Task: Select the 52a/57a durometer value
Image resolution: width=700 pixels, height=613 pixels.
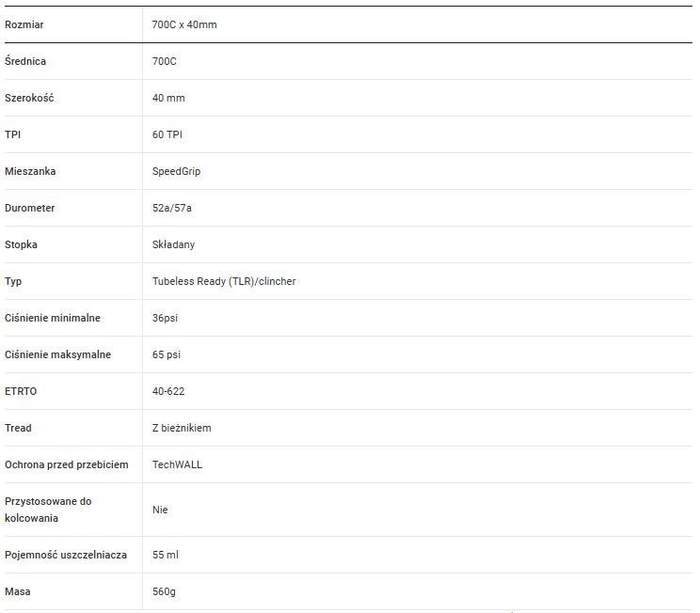Action: pyautogui.click(x=172, y=208)
